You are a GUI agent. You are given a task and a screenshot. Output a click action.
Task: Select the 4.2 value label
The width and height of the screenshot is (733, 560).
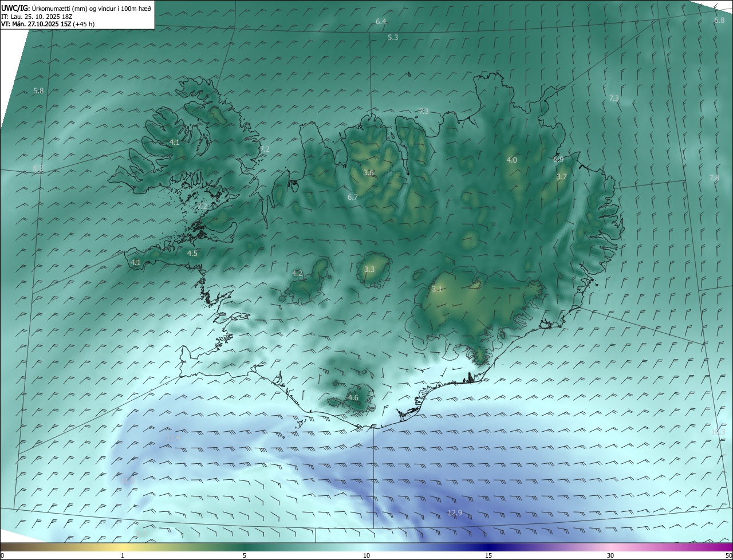(x=297, y=273)
